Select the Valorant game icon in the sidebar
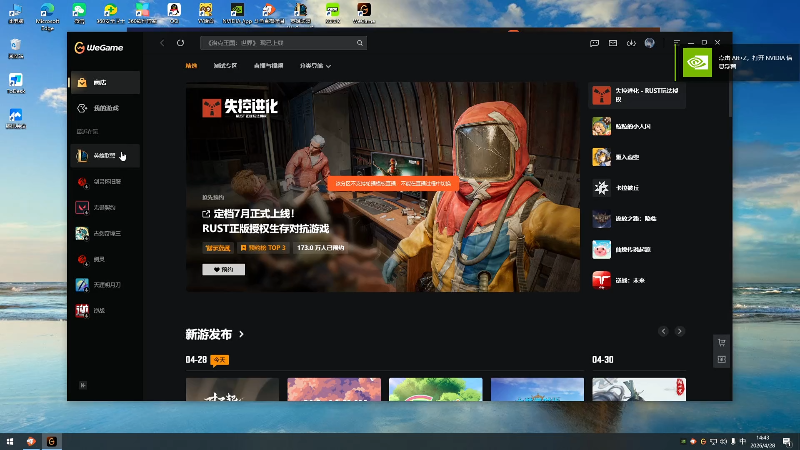Image resolution: width=800 pixels, height=450 pixels. coord(82,207)
